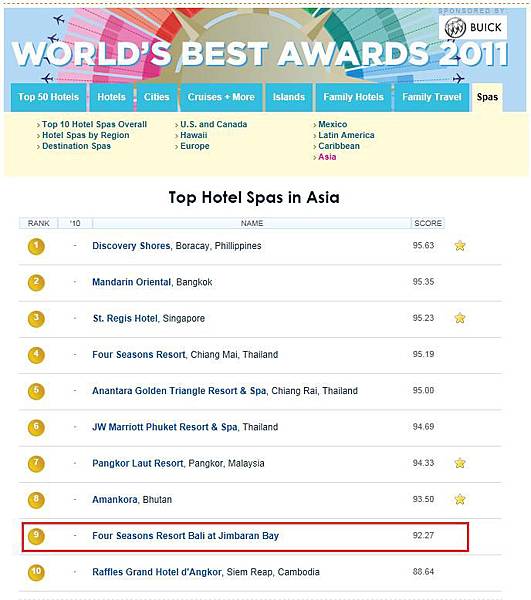The image size is (531, 600).
Task: Click the score 94.33
Action: click(423, 463)
